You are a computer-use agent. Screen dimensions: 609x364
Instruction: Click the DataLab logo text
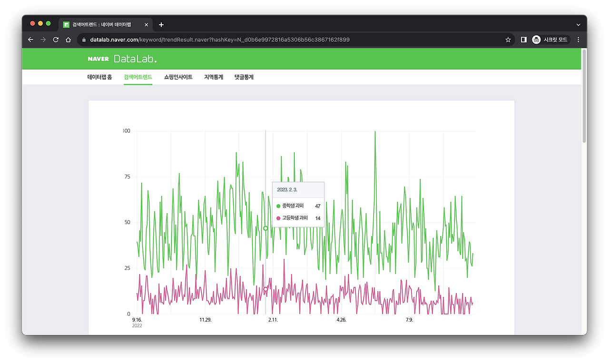pos(135,59)
